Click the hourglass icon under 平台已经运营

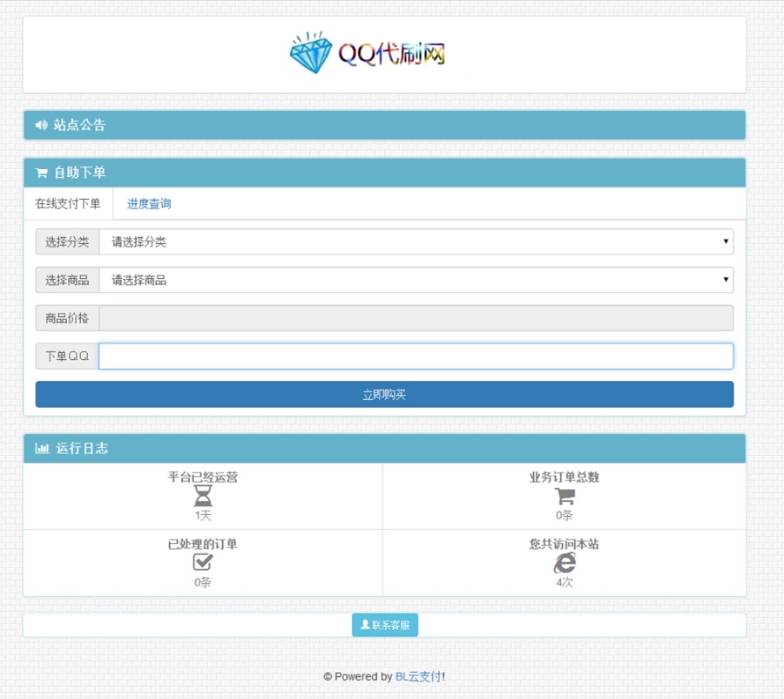point(203,497)
